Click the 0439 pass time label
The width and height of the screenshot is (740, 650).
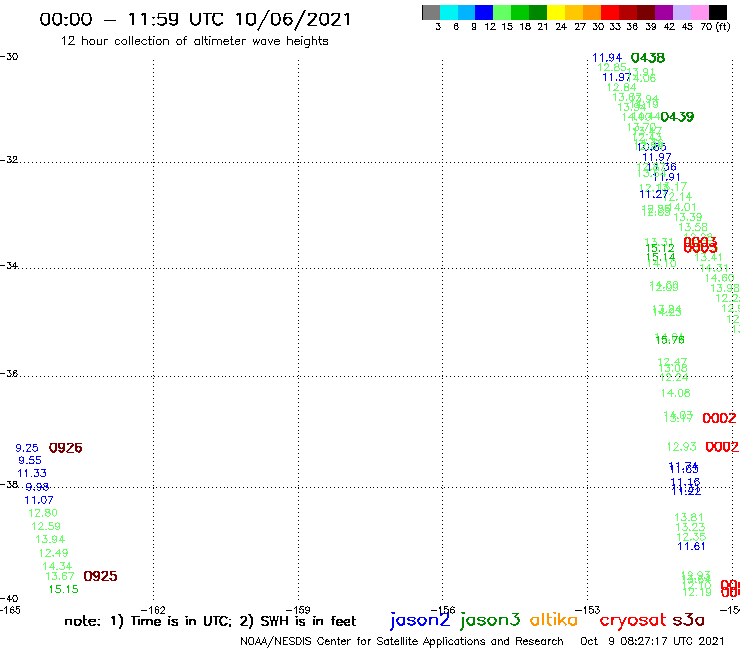click(x=677, y=117)
